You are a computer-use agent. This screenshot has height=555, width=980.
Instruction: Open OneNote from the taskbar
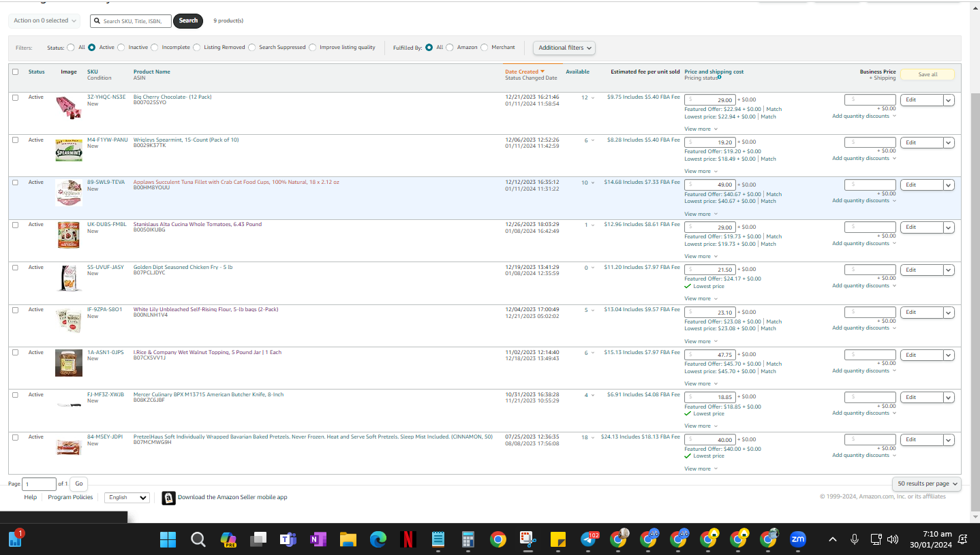point(318,540)
